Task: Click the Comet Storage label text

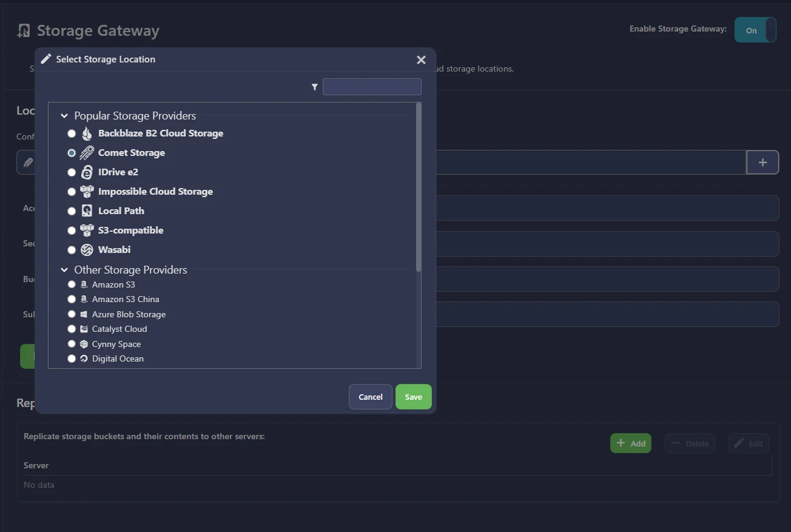Action: coord(132,153)
